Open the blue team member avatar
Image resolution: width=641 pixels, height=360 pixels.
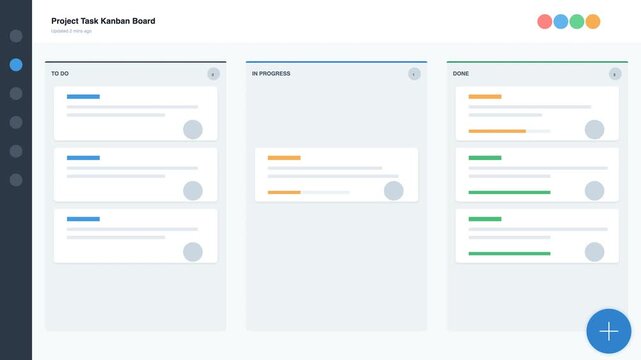[560, 22]
